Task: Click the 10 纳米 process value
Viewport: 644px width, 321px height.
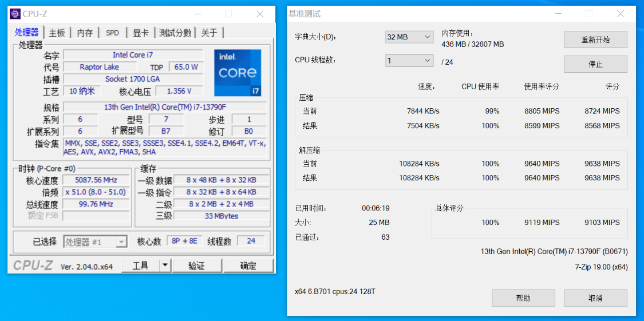Action: coord(81,91)
